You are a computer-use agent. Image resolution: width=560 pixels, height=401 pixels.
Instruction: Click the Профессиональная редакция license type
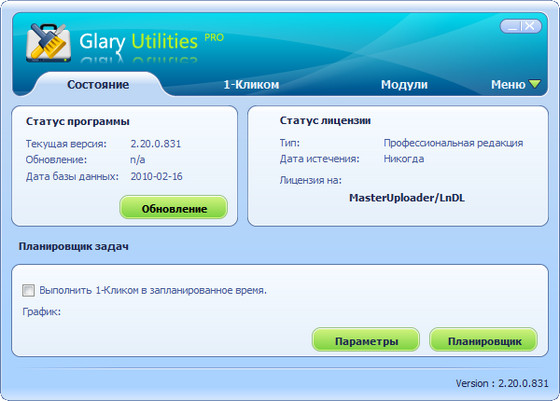[453, 143]
